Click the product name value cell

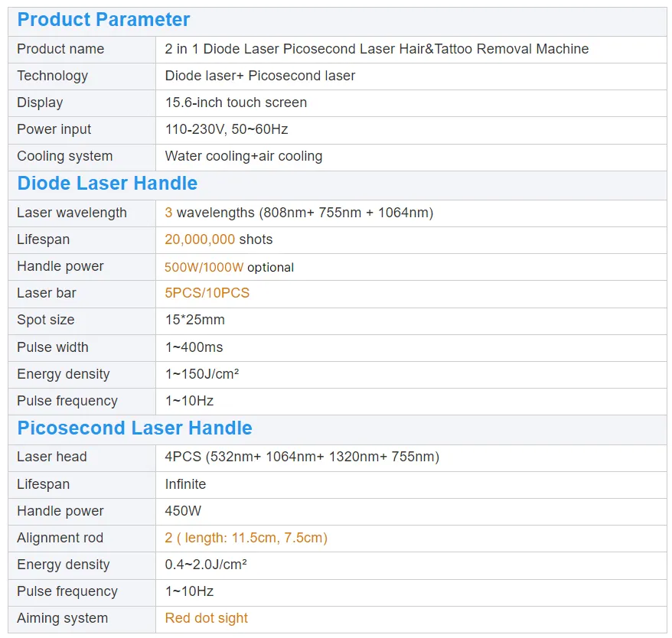377,49
